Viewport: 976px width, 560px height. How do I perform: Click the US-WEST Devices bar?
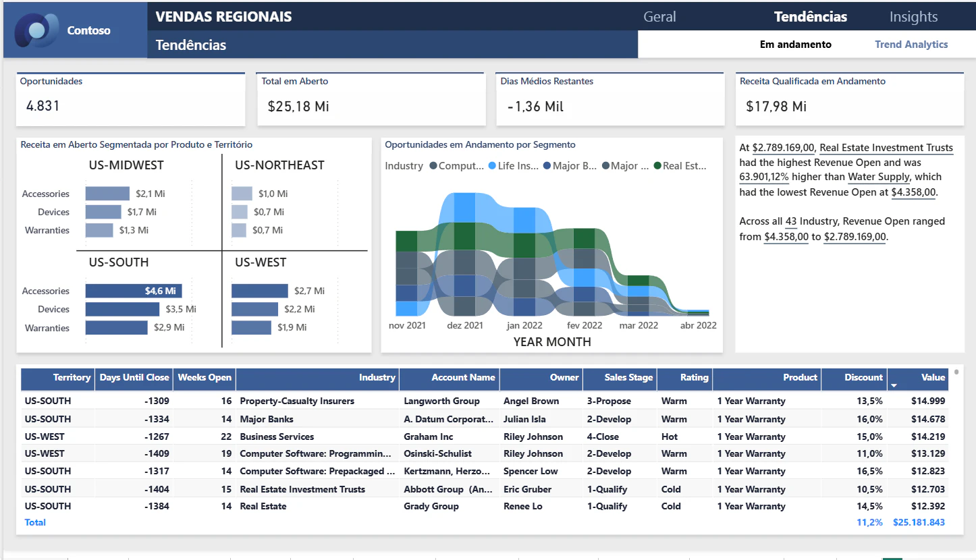[254, 309]
